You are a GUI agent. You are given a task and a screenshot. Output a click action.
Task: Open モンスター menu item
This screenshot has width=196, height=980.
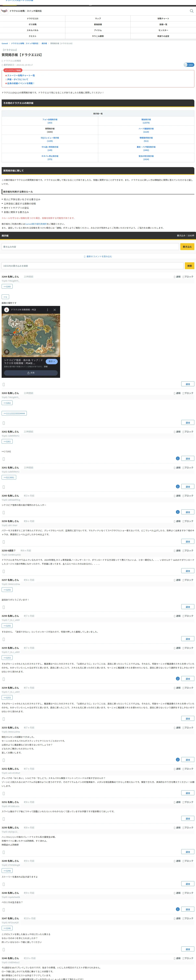(163, 30)
